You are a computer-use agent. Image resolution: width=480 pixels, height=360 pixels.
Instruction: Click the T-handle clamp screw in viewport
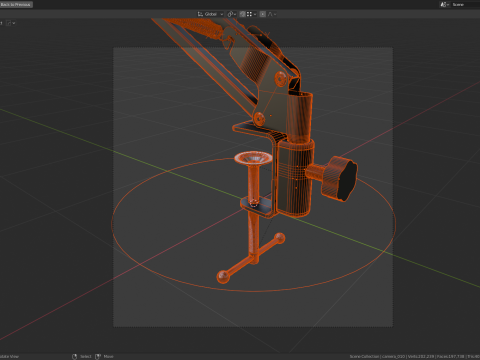click(x=253, y=216)
